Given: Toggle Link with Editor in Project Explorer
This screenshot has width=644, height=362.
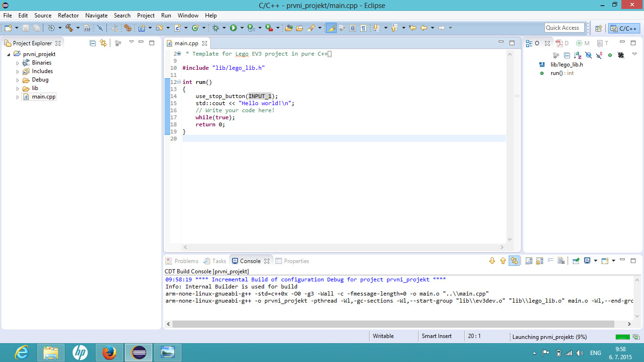Looking at the screenshot, I should [x=103, y=43].
